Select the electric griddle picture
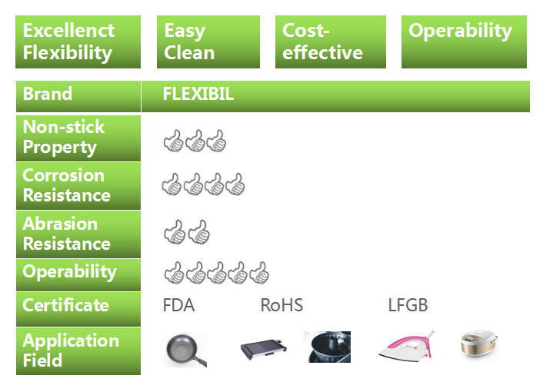Image resolution: width=543 pixels, height=392 pixels. click(265, 350)
